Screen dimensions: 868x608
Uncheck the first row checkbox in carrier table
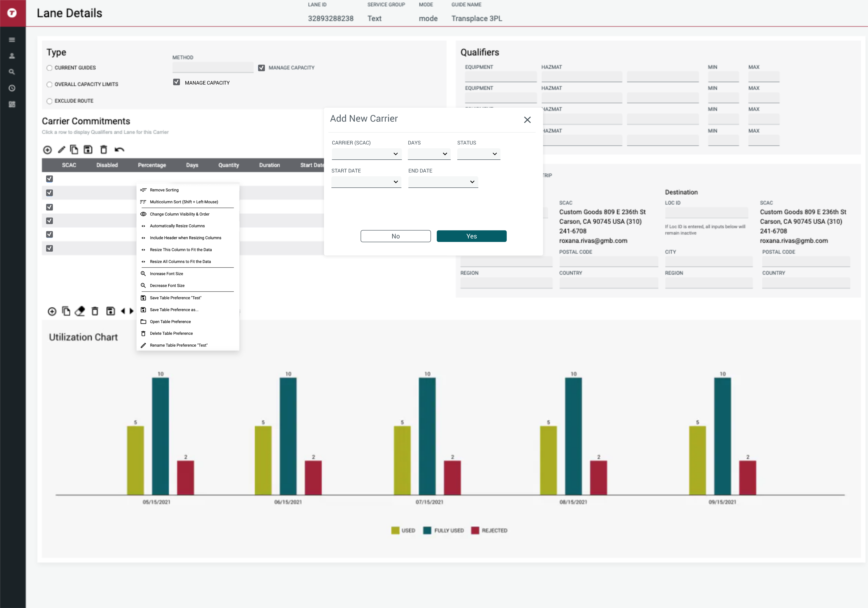[50, 178]
